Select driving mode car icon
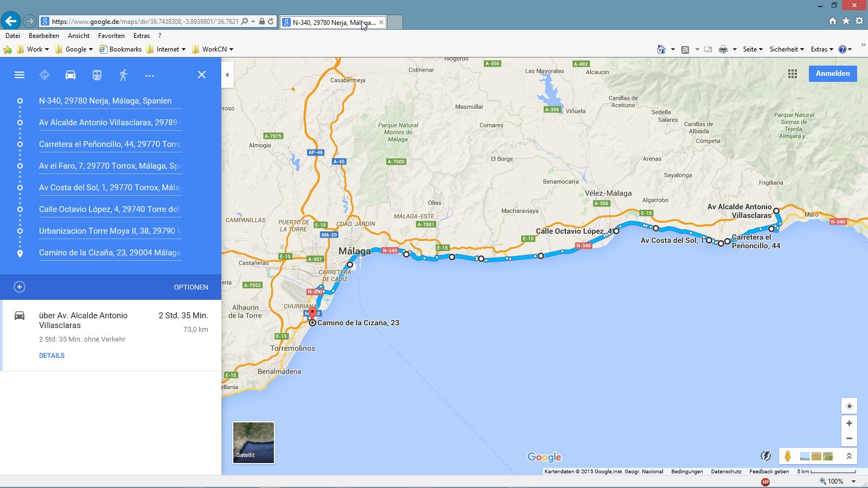Image resolution: width=868 pixels, height=488 pixels. 71,75
